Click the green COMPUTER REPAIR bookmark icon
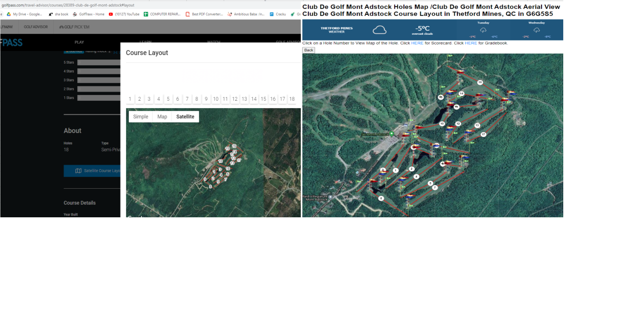 click(146, 14)
